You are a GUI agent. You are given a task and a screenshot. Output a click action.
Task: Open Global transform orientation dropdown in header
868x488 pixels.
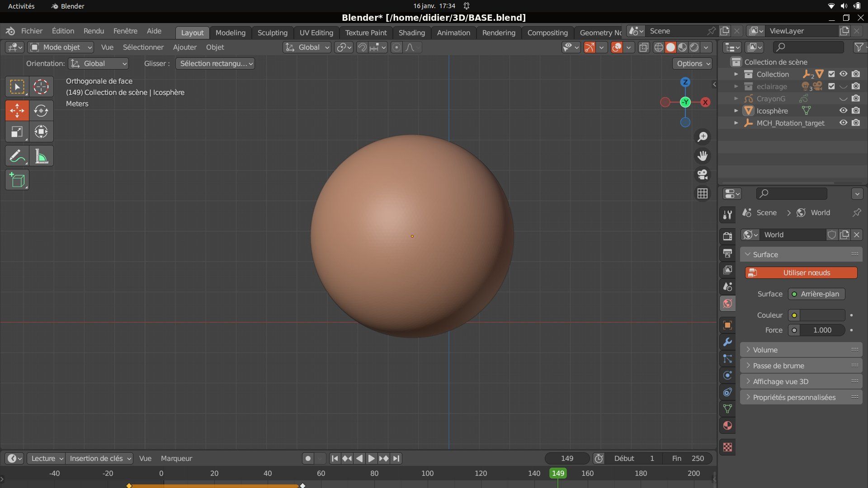click(307, 47)
